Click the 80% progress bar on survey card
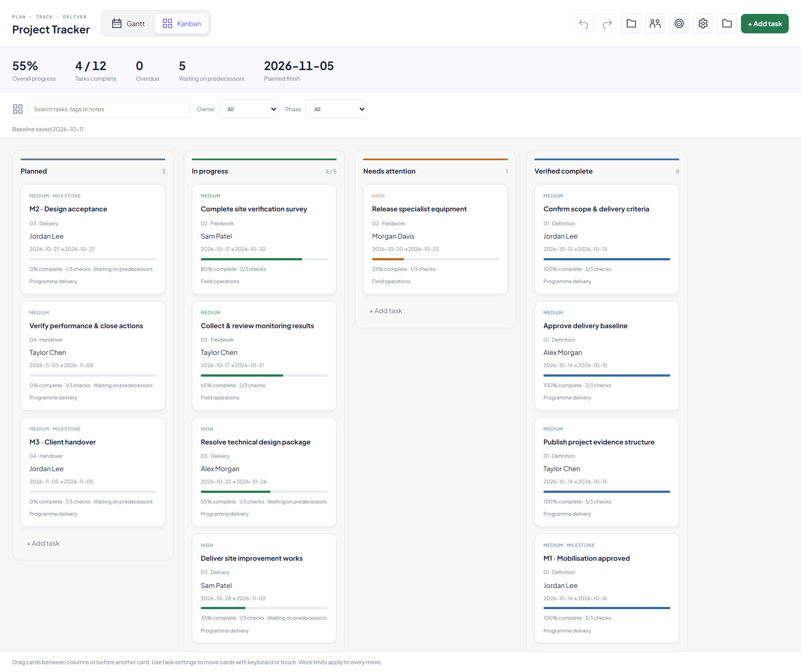Image resolution: width=801 pixels, height=672 pixels. click(x=264, y=259)
